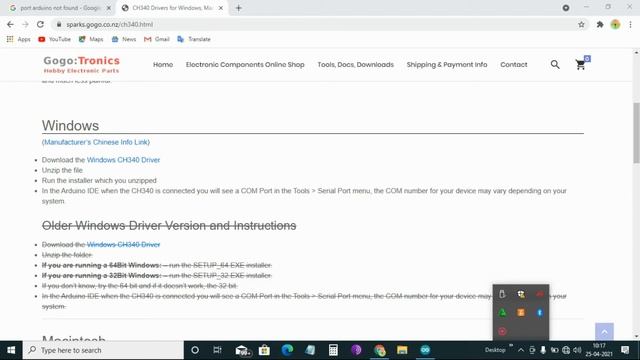This screenshot has width=640, height=360.
Task: Close the 'port arduino not found' tab
Action: pos(109,8)
